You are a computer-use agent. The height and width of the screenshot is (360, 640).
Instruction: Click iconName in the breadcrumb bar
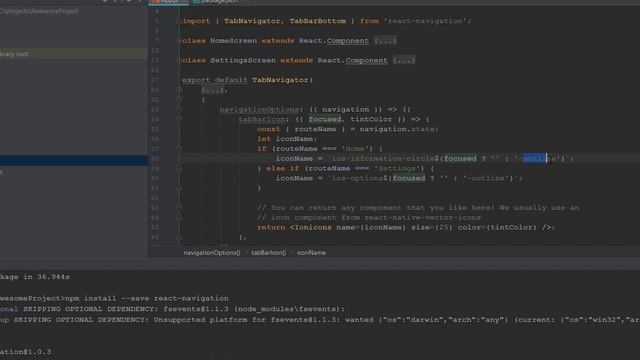click(x=311, y=253)
